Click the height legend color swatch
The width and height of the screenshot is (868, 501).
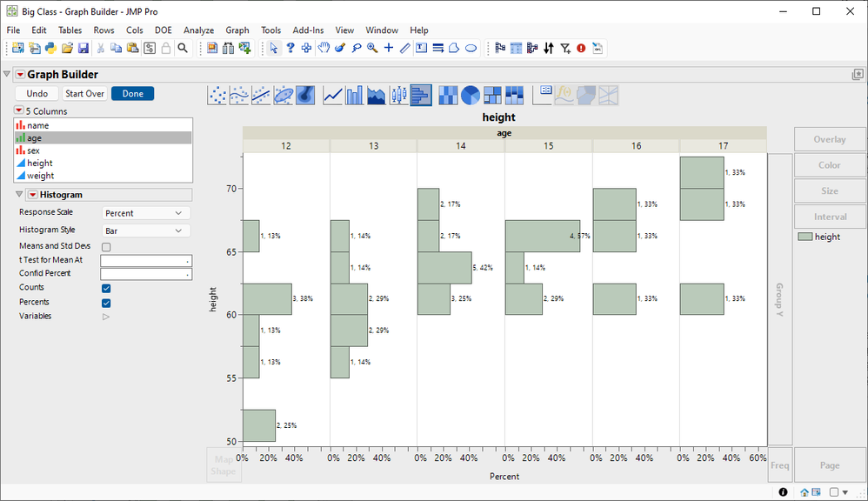click(x=805, y=237)
